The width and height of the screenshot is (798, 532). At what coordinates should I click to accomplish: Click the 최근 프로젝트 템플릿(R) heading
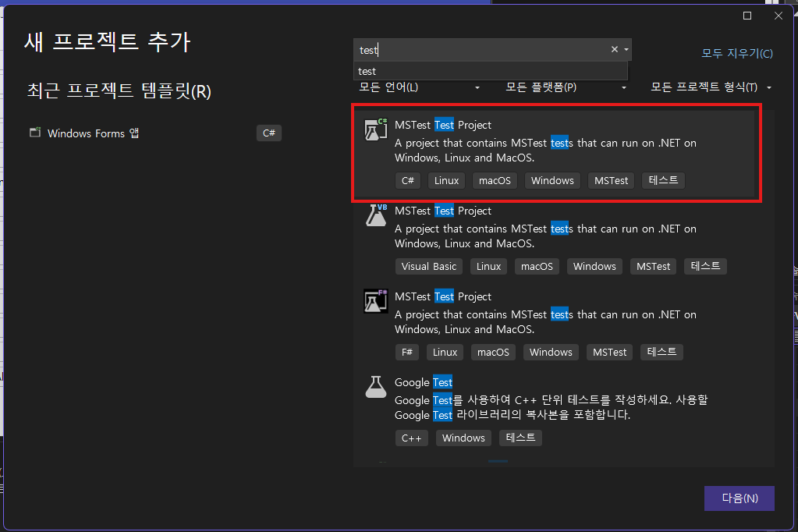(119, 91)
